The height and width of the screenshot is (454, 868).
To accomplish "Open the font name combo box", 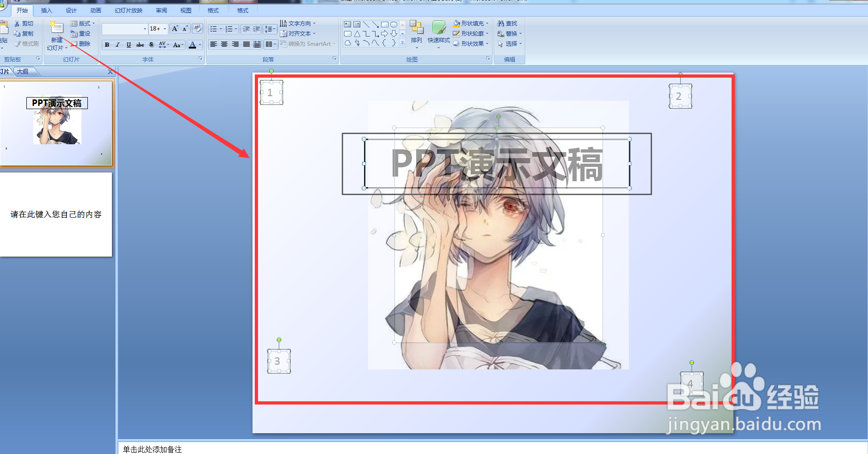I will coord(124,29).
